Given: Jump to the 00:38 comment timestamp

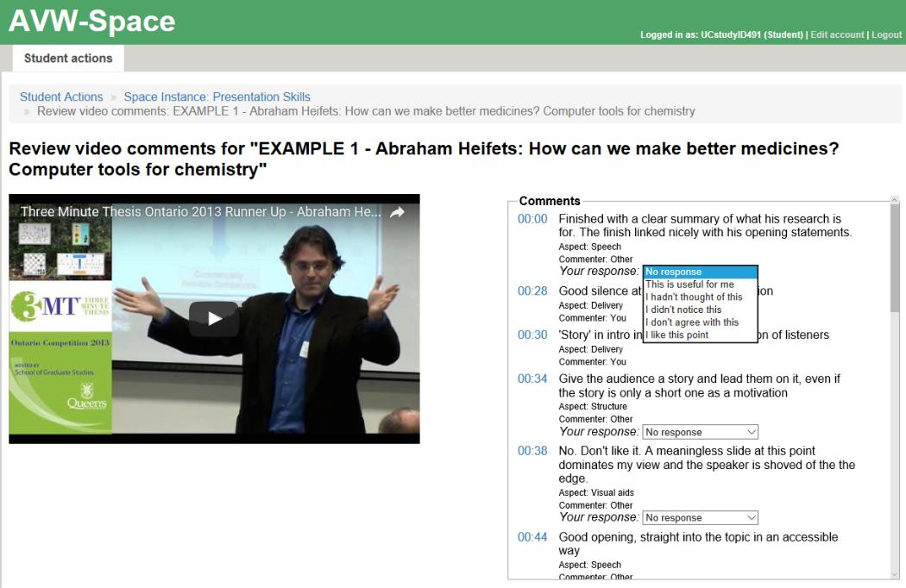Looking at the screenshot, I should [532, 451].
